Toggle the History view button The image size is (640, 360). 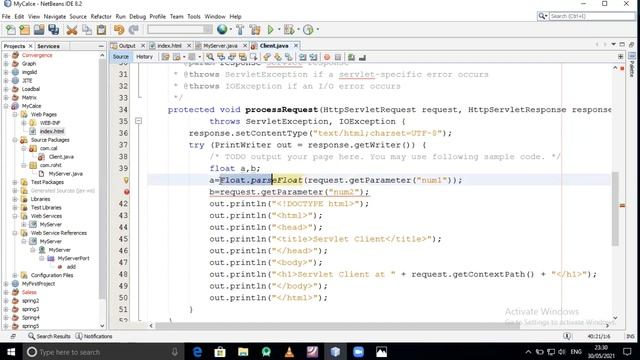pyautogui.click(x=144, y=57)
